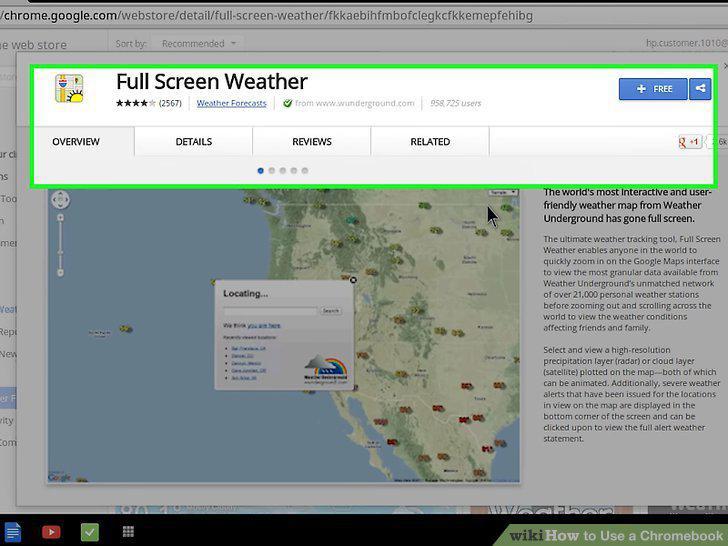Select the third screenshot carousel dot
Viewport: 728px width, 546px height.
click(x=283, y=171)
